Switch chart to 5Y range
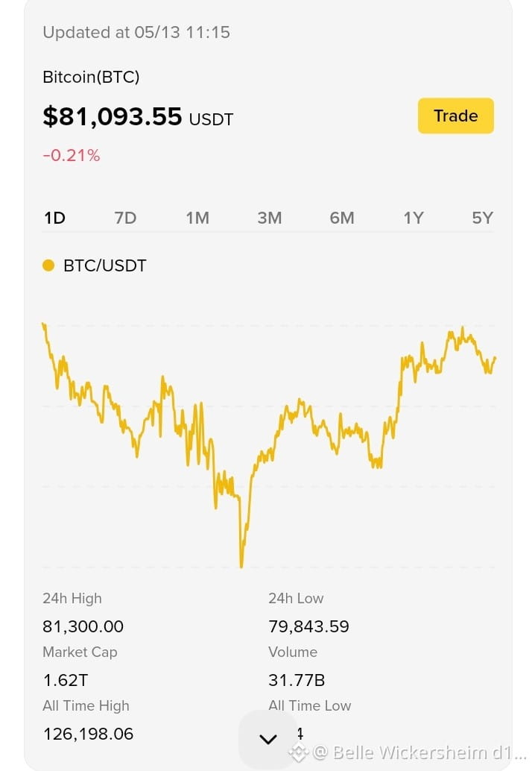The width and height of the screenshot is (532, 771). (482, 218)
